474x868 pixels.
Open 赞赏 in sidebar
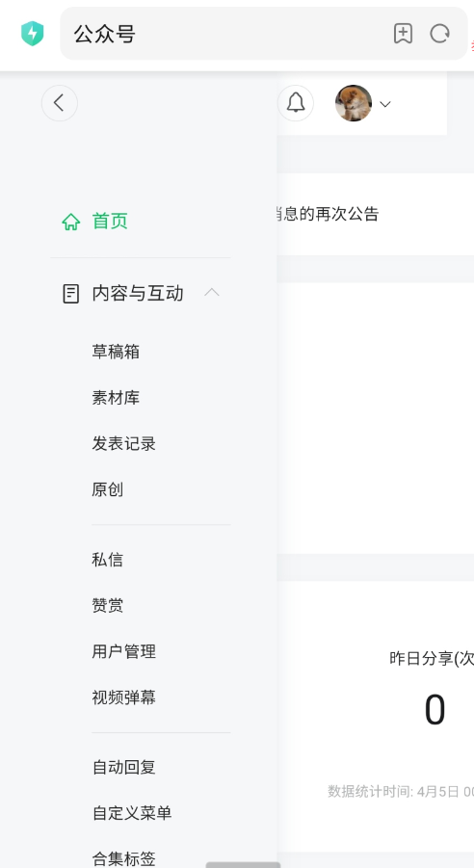click(108, 606)
